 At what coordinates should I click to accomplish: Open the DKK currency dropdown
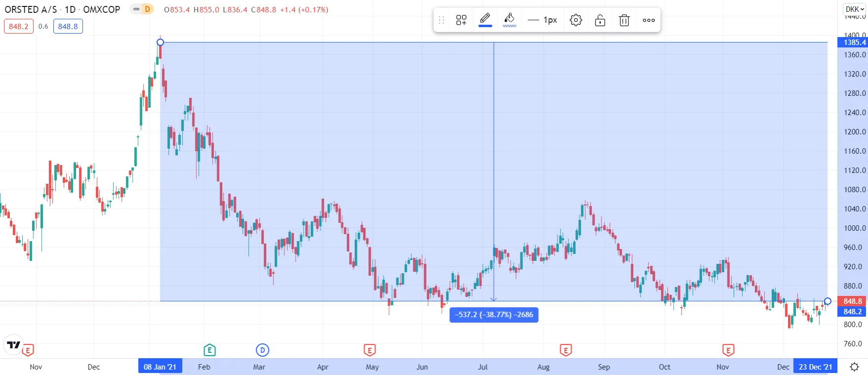855,9
